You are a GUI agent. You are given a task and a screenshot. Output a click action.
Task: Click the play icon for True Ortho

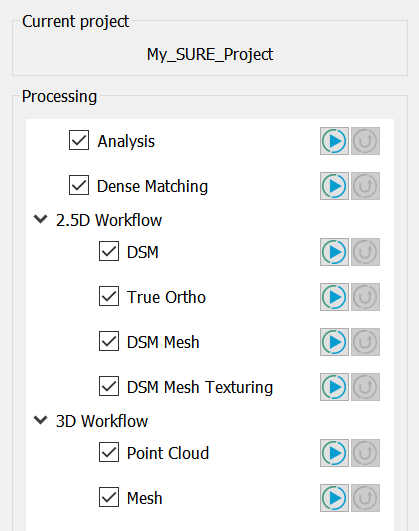(334, 297)
